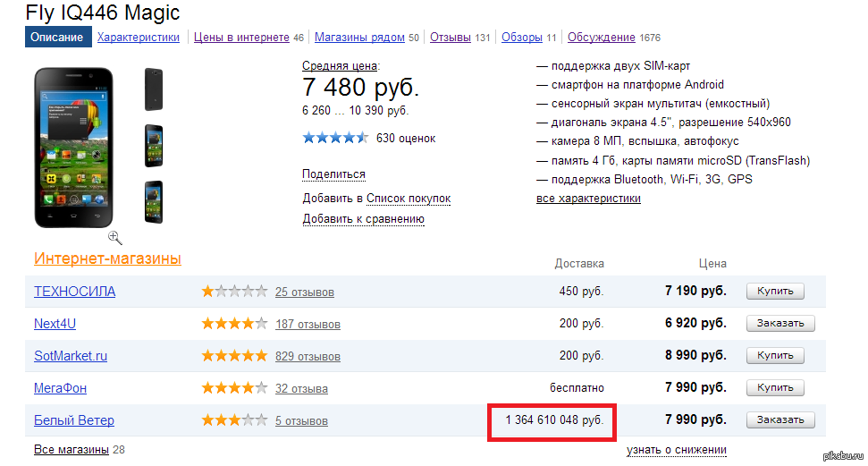This screenshot has height=466, width=868.
Task: Click the magnifier zoom icon under phone image
Action: [x=115, y=237]
